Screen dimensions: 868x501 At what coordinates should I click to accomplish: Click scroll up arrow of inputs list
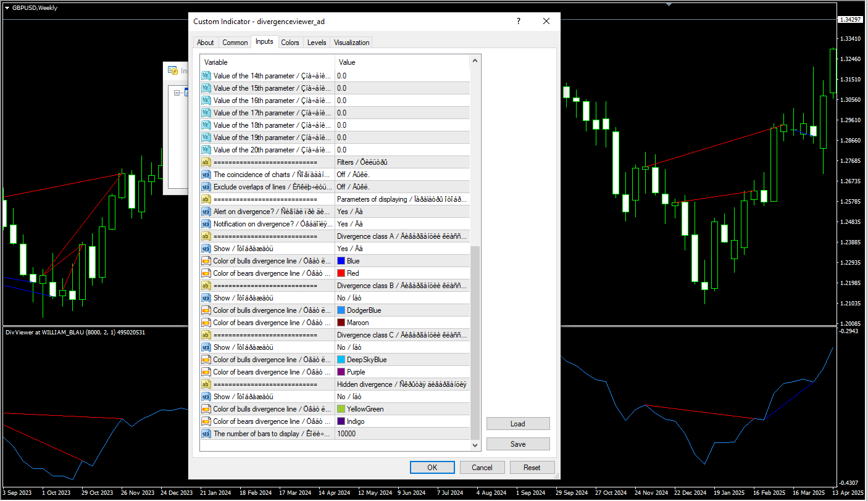coord(475,61)
